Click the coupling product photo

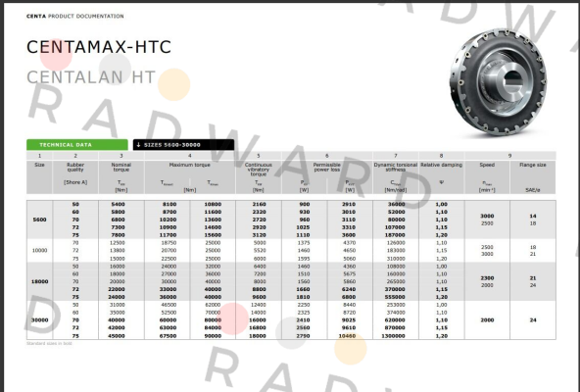click(498, 82)
